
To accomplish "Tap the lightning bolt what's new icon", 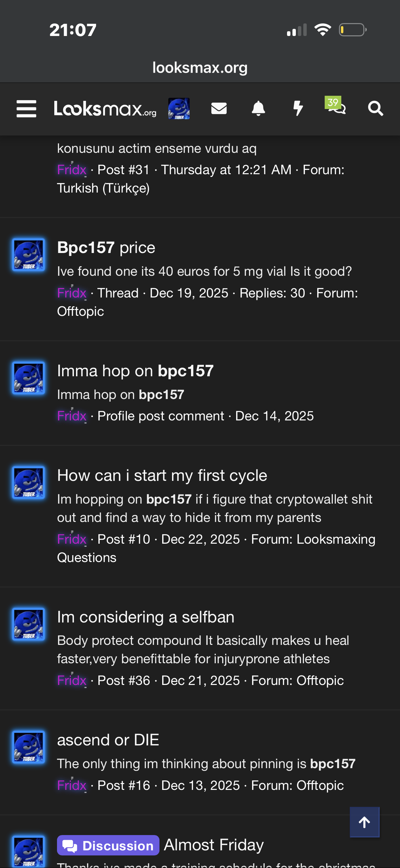I will click(298, 109).
